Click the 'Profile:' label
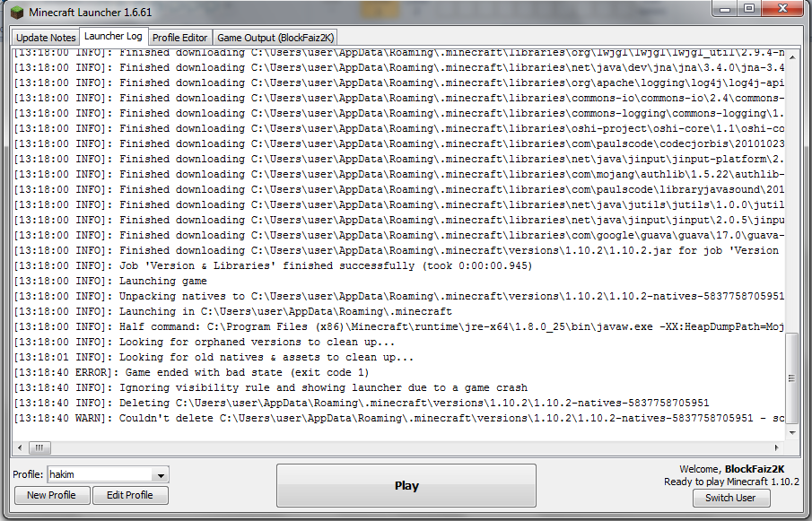 (28, 474)
